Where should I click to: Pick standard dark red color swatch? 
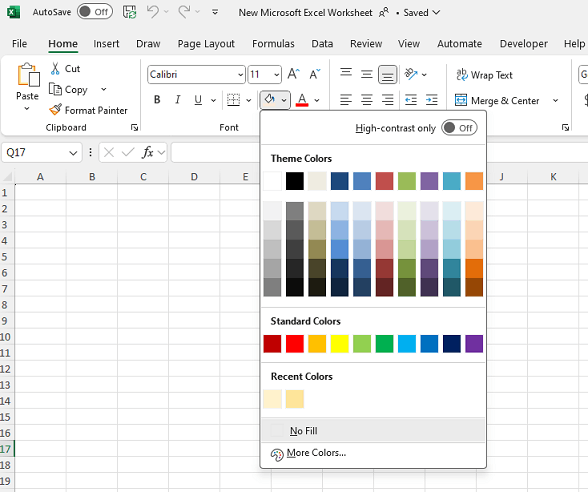pos(272,344)
